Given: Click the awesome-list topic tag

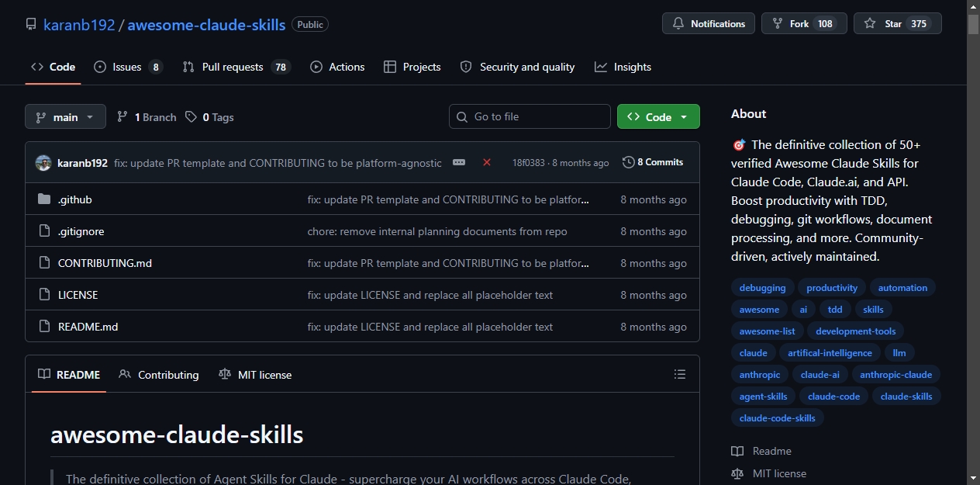Looking at the screenshot, I should tap(767, 331).
